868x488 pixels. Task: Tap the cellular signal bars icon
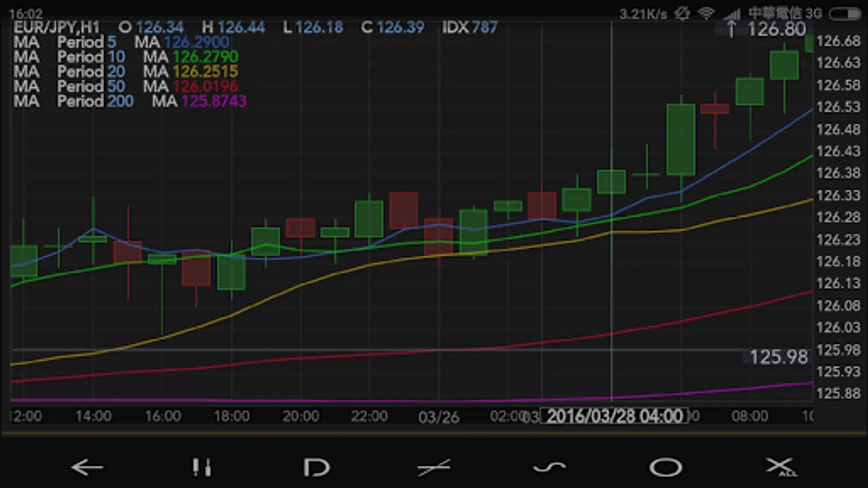(732, 14)
